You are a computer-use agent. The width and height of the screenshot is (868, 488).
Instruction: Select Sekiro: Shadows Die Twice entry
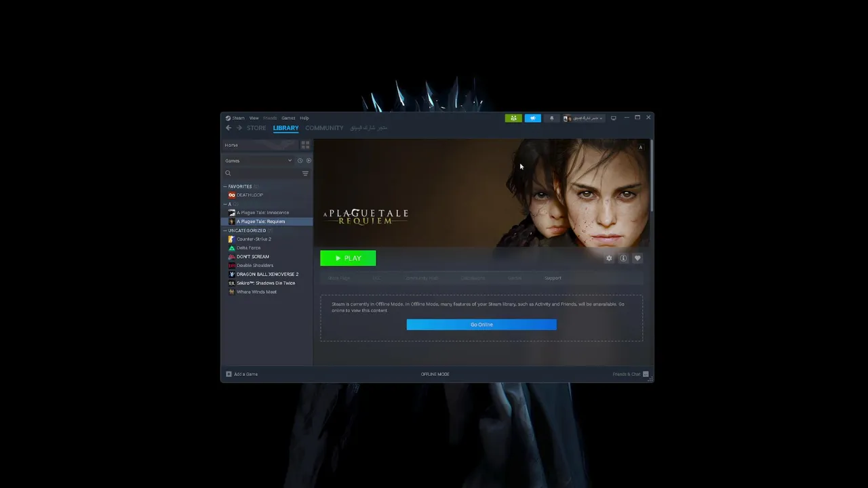(267, 283)
